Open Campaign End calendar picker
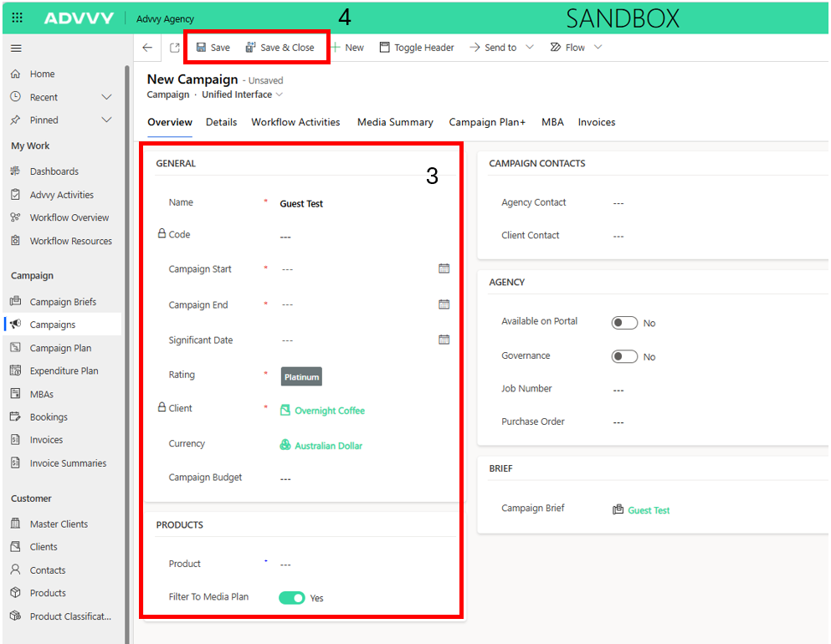The width and height of the screenshot is (831, 644). click(x=444, y=304)
